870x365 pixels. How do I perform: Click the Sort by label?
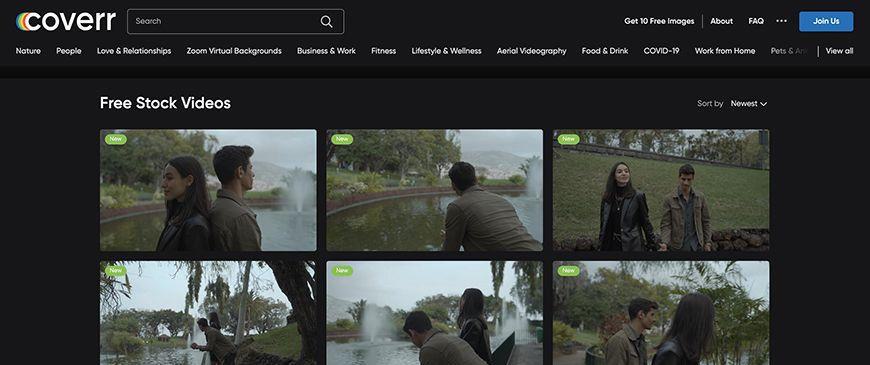pyautogui.click(x=710, y=104)
